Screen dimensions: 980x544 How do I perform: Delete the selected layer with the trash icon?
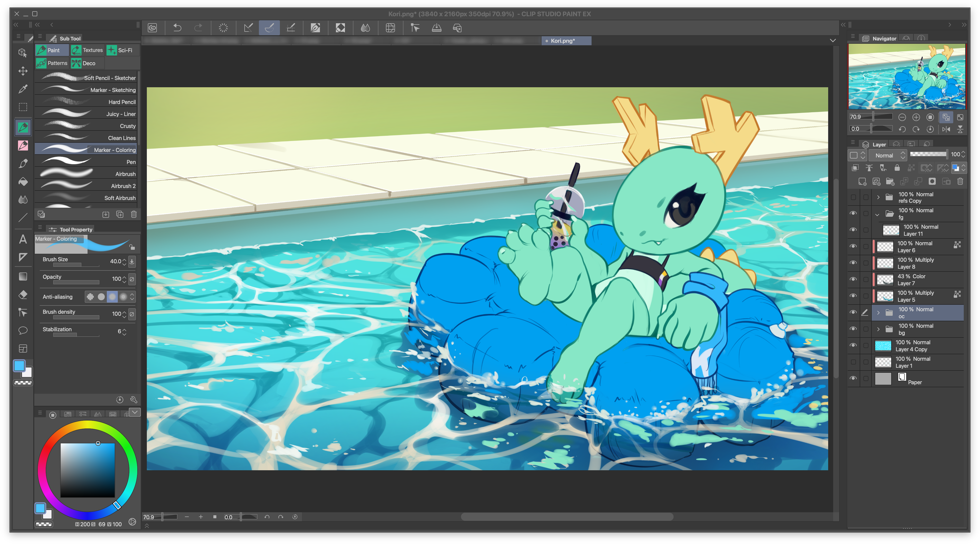point(960,182)
